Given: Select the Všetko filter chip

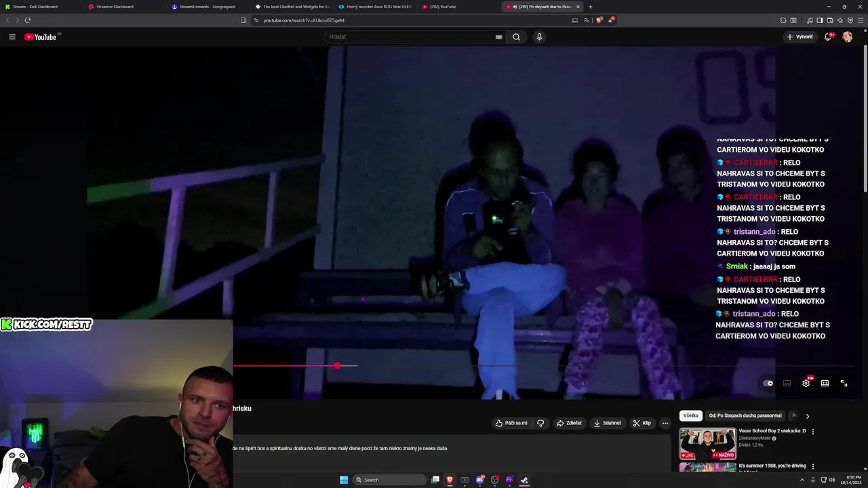Looking at the screenshot, I should [x=690, y=415].
